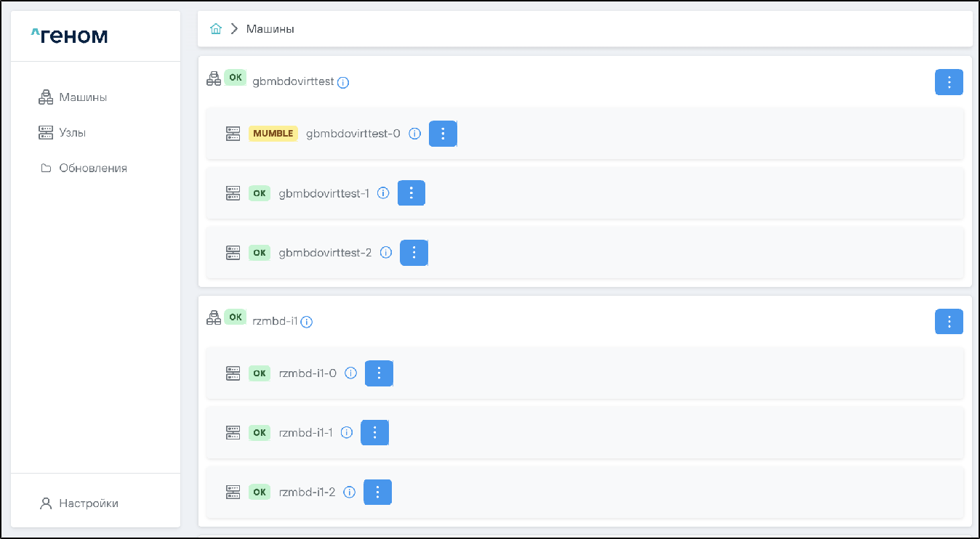Expand actions menu for gbmbdovirttest-1
This screenshot has height=539, width=980.
click(x=411, y=193)
